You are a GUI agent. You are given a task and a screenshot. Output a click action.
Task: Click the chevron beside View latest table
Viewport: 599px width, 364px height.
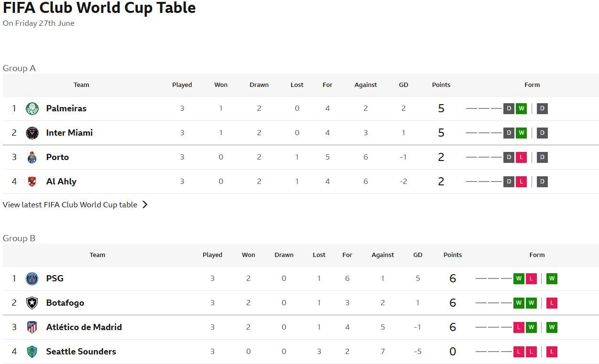coord(145,204)
